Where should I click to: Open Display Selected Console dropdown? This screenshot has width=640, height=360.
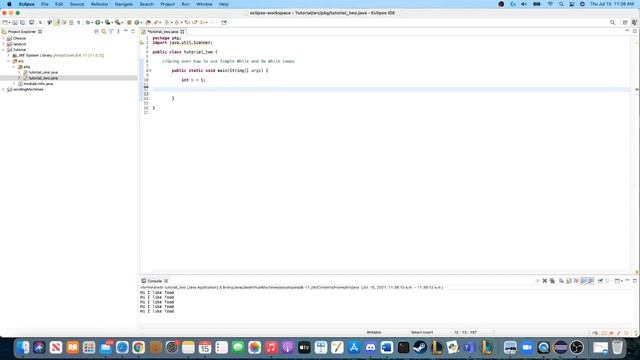[612, 281]
